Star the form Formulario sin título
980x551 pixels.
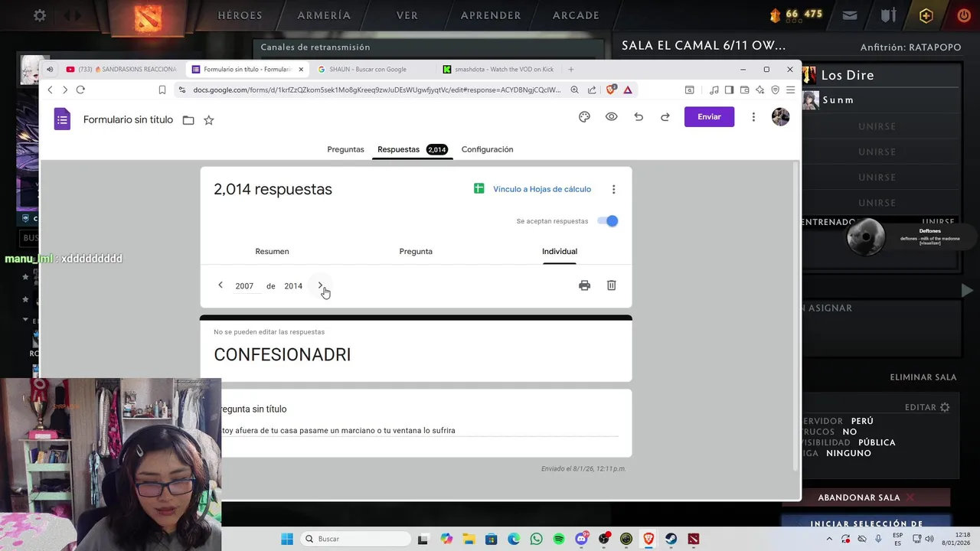click(209, 120)
